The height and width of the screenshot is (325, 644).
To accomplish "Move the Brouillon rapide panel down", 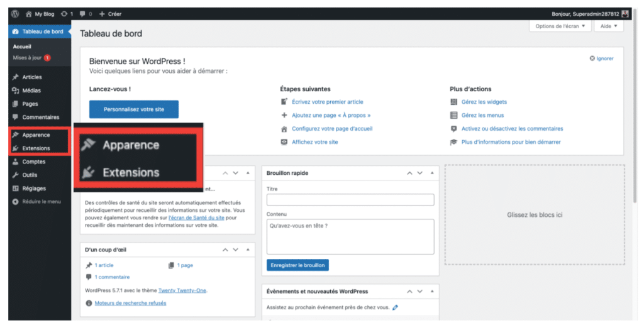I will pos(419,173).
